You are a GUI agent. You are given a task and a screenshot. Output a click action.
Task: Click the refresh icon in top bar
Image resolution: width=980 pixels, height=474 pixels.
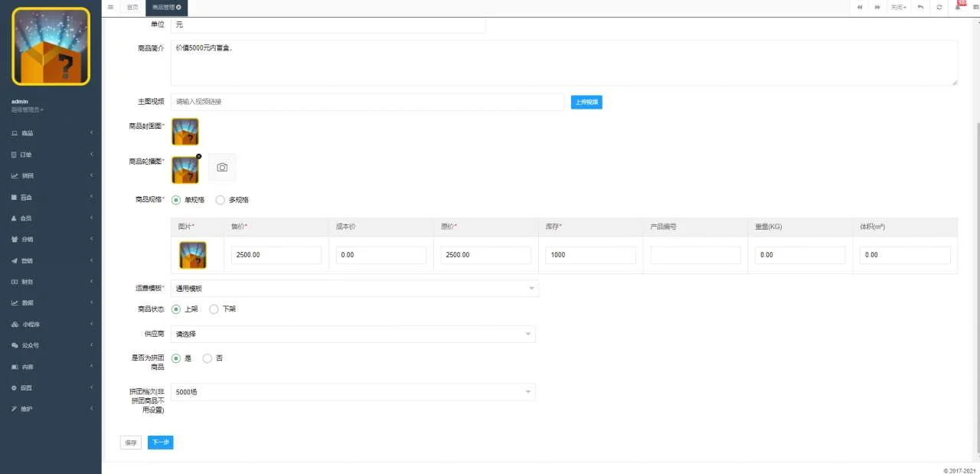tap(939, 7)
